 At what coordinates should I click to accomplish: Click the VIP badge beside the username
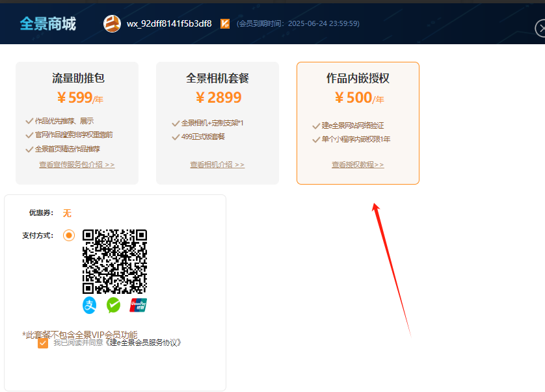[225, 23]
